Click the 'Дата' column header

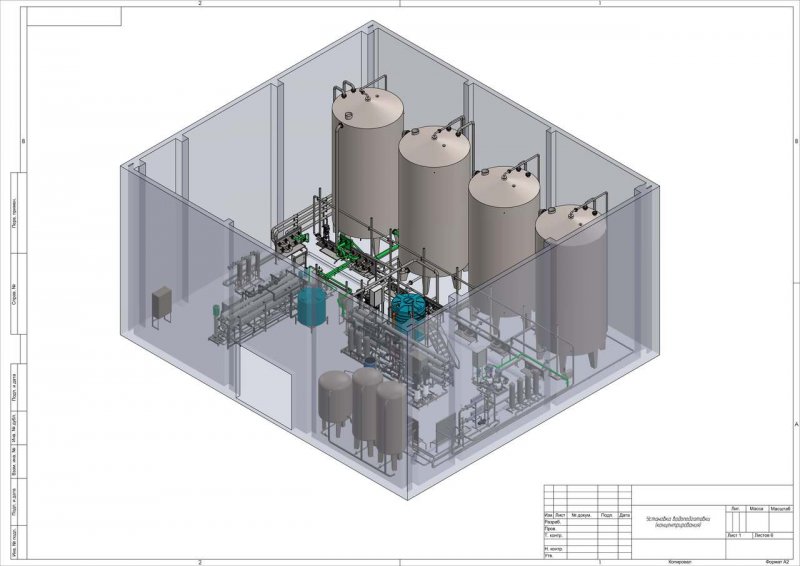coord(624,515)
